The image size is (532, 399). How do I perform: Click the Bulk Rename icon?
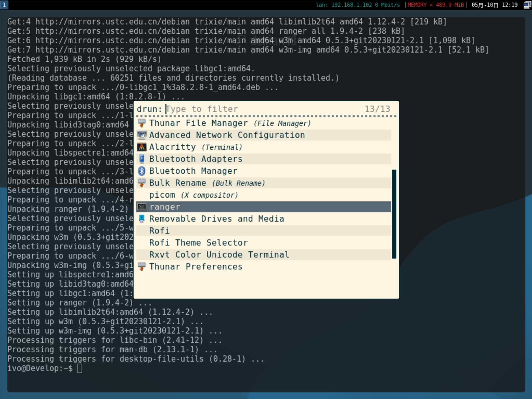[x=142, y=183]
